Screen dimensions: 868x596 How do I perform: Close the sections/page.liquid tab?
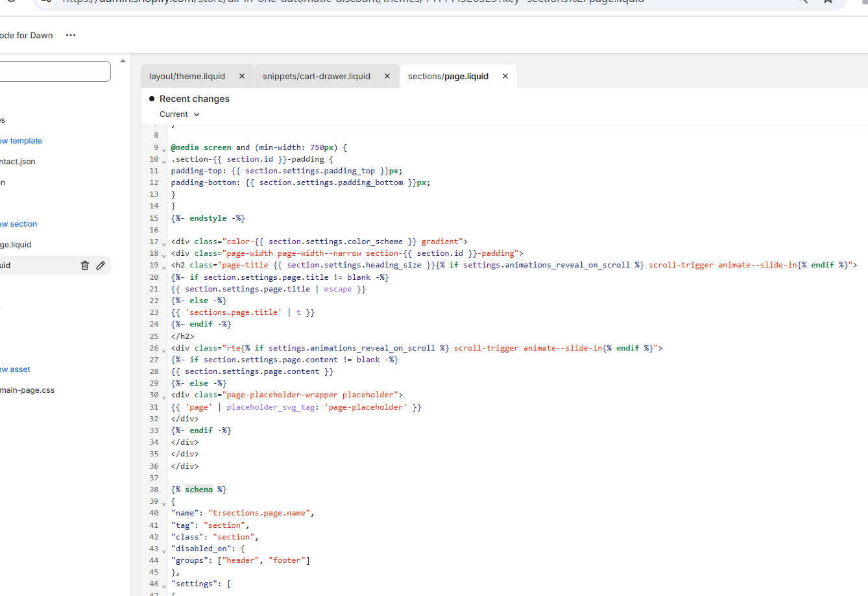[x=505, y=76]
